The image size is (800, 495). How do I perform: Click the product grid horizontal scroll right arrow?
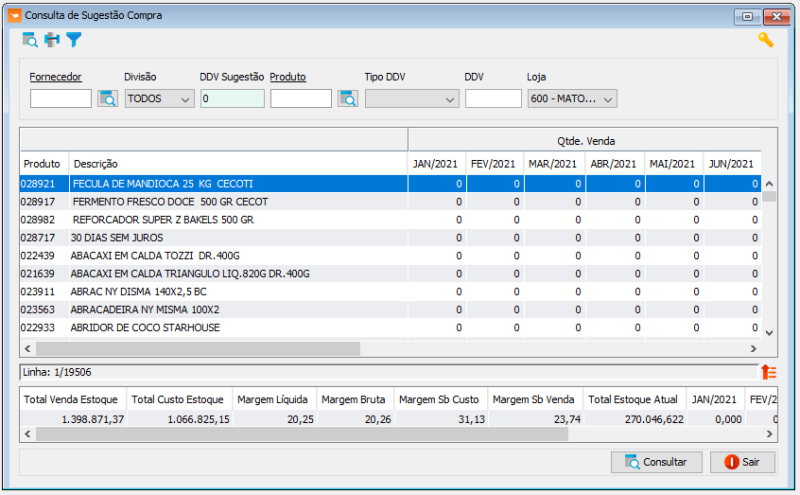click(x=754, y=349)
